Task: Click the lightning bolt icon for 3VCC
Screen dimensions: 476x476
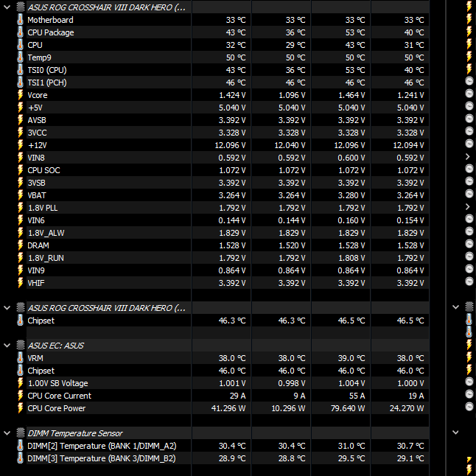Action: [20, 133]
